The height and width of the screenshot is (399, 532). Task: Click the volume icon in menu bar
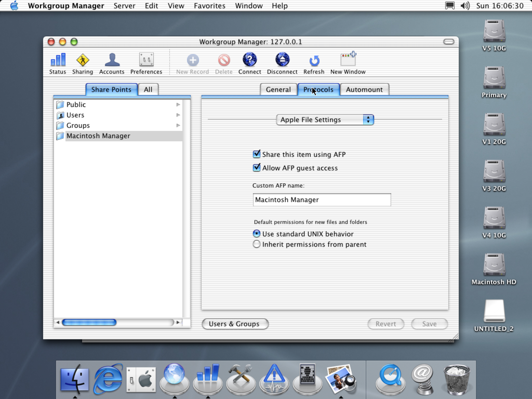click(x=465, y=6)
